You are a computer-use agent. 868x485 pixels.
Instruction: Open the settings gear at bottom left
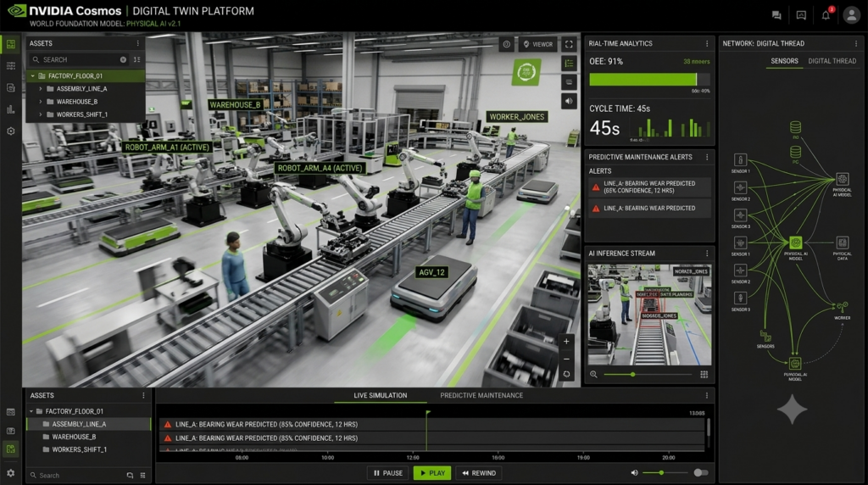(x=10, y=473)
